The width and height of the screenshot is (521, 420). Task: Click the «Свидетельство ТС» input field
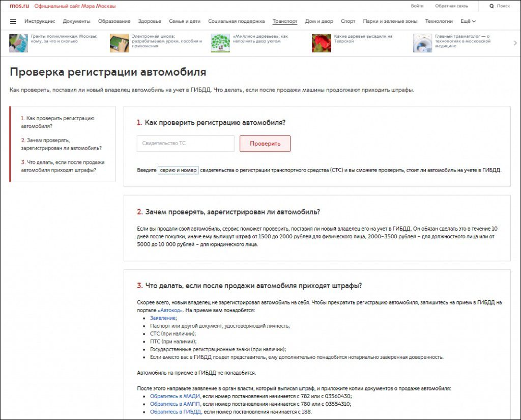point(185,144)
